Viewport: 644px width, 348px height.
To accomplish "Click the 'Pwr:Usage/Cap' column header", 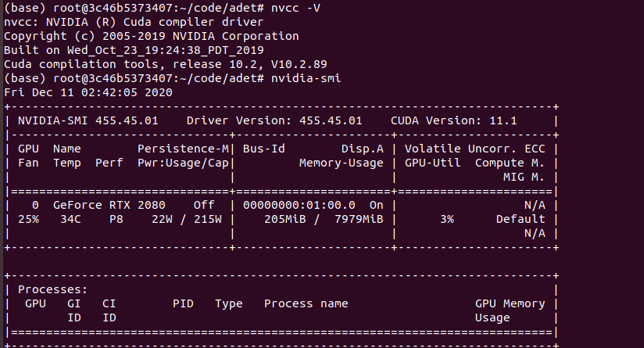I will 183,163.
